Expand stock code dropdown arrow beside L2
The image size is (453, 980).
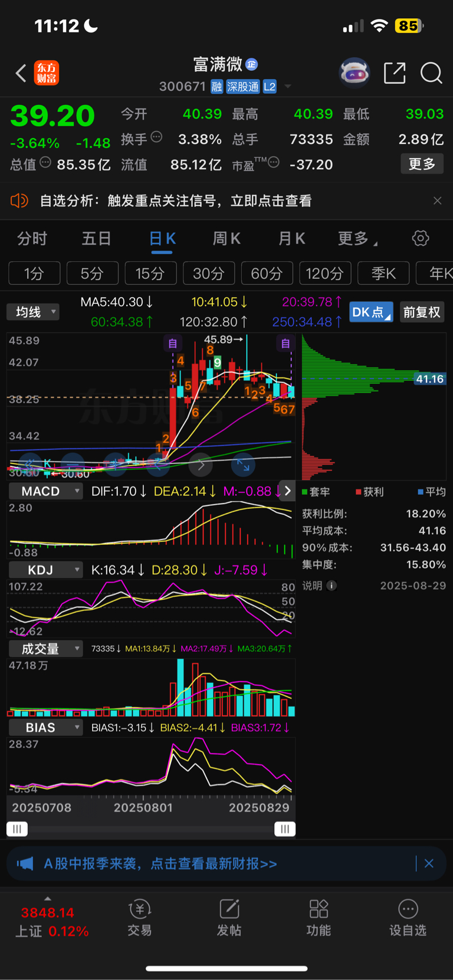tap(288, 87)
